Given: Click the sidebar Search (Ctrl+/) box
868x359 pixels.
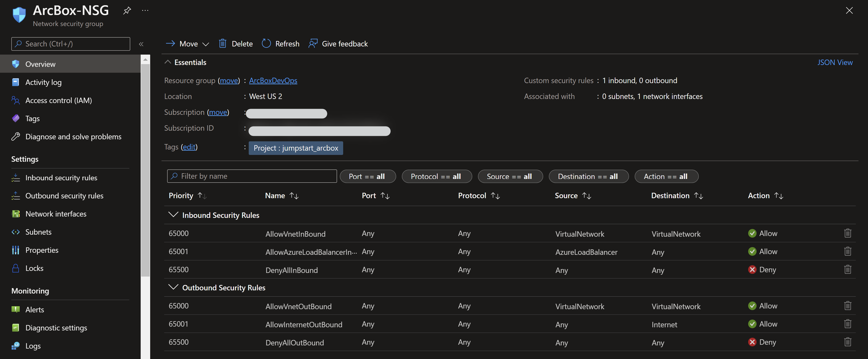Looking at the screenshot, I should click(x=71, y=44).
